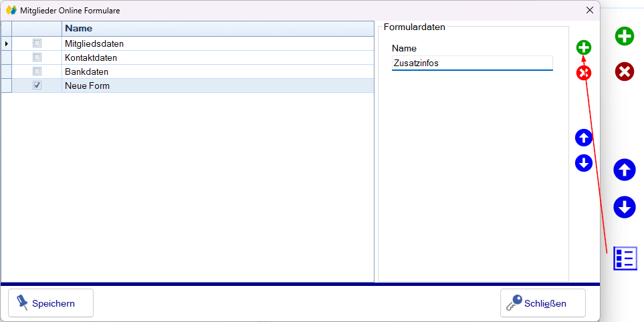Click the Name column header
The width and height of the screenshot is (644, 322).
pos(217,29)
